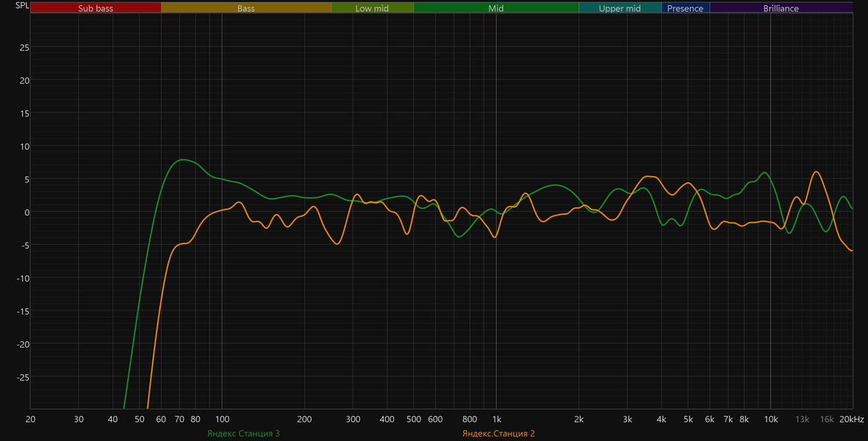Click the 50 Hz axis label
868x441 pixels.
140,420
